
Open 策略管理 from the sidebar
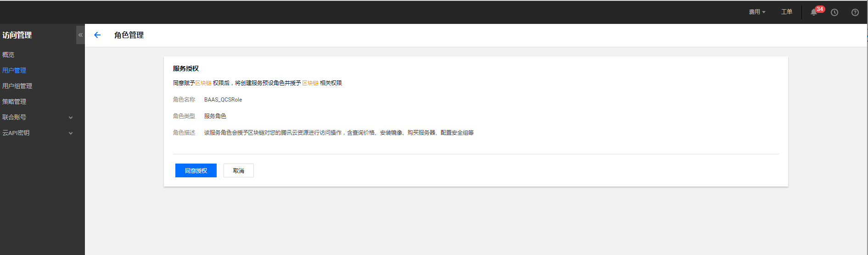click(x=14, y=102)
